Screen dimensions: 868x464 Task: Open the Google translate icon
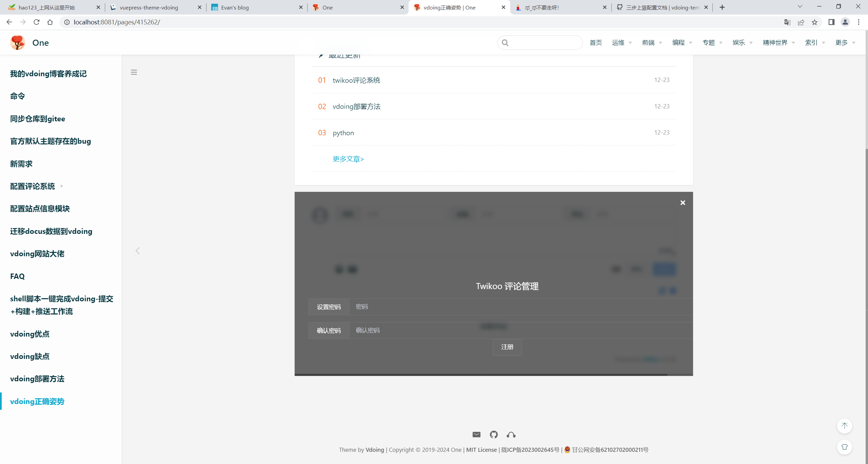coord(787,22)
